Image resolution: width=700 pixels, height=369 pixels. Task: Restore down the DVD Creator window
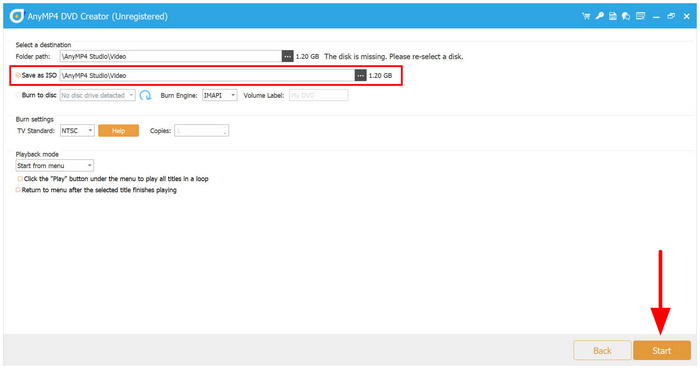pyautogui.click(x=671, y=16)
